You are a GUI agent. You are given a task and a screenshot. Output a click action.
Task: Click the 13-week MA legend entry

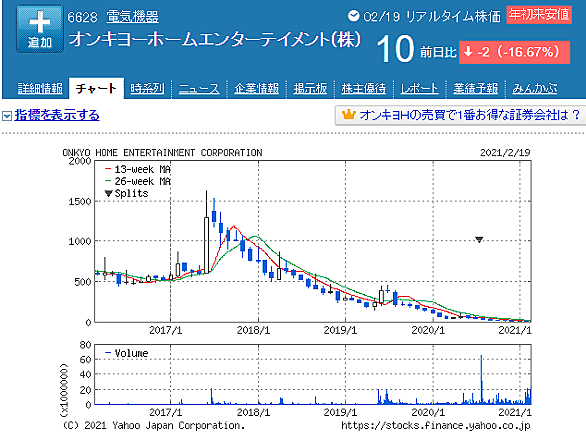138,169
